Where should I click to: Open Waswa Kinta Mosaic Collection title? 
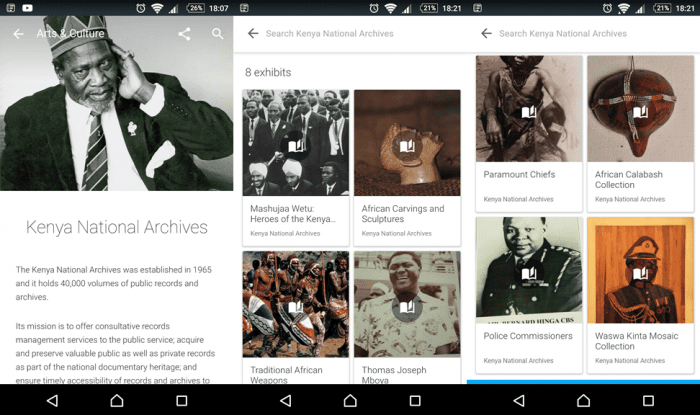click(636, 341)
